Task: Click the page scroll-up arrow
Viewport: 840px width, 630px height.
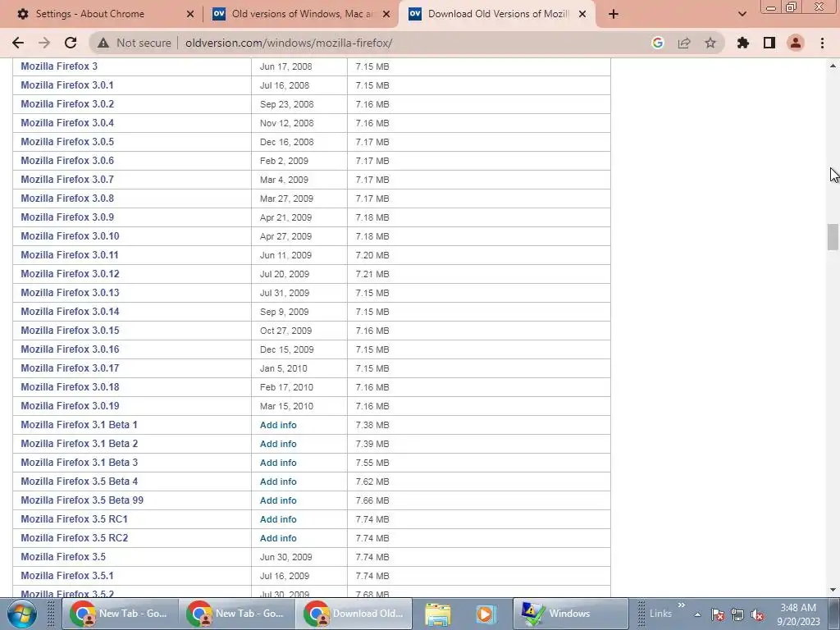Action: coord(833,66)
